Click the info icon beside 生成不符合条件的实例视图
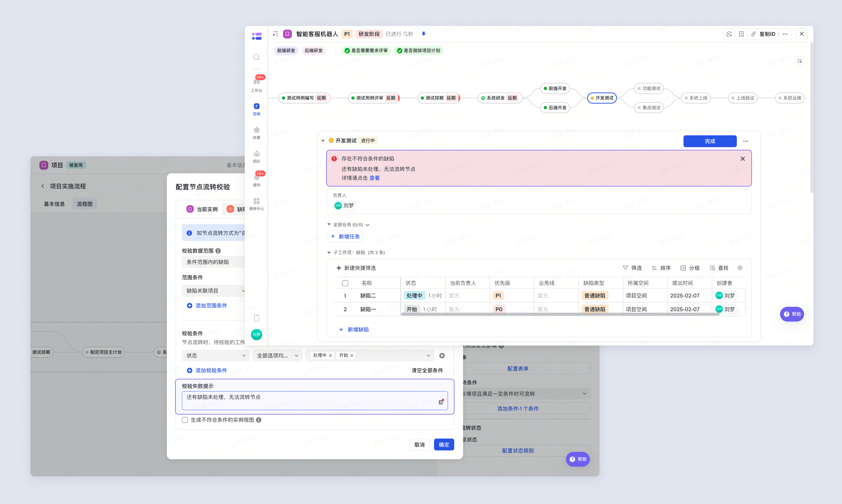Viewport: 842px width, 504px height. point(259,420)
